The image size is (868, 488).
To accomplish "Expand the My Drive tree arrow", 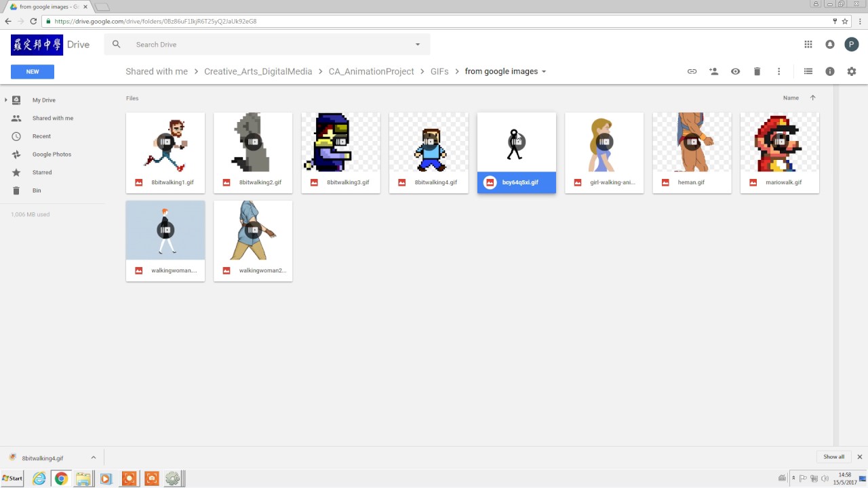I will [x=6, y=100].
